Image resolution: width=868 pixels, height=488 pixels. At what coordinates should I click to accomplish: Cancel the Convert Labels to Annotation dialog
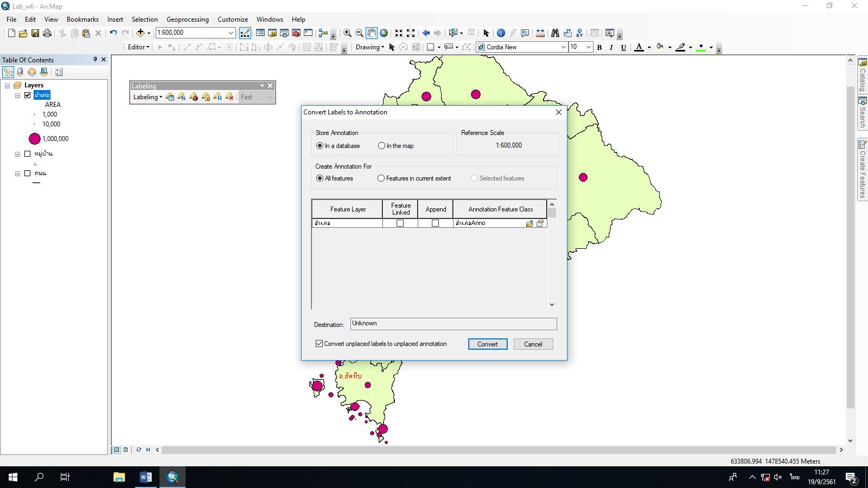tap(533, 344)
